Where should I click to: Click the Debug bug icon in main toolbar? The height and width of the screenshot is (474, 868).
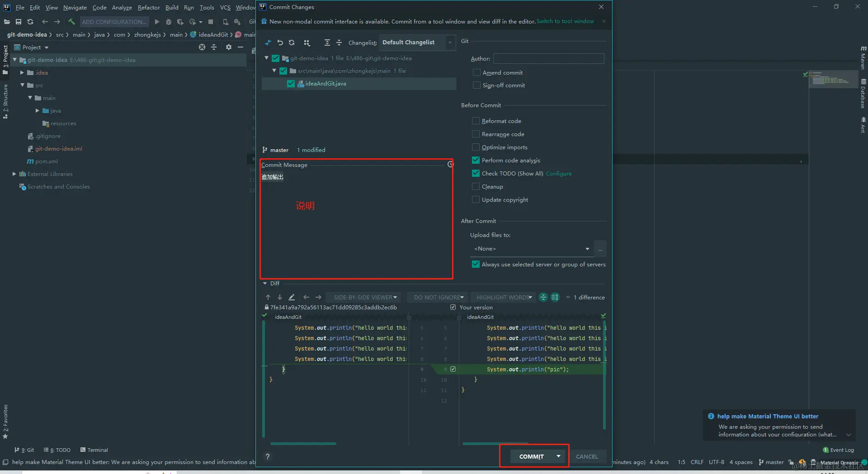point(169,22)
